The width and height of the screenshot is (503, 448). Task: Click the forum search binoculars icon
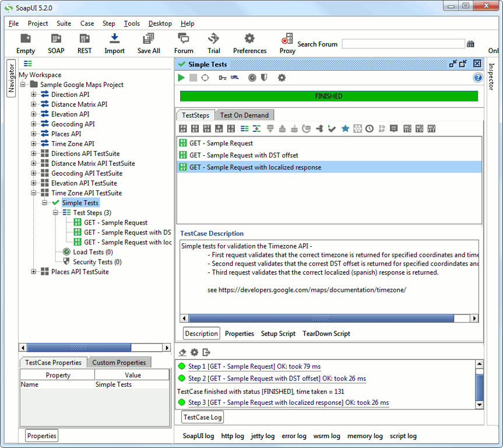click(470, 44)
